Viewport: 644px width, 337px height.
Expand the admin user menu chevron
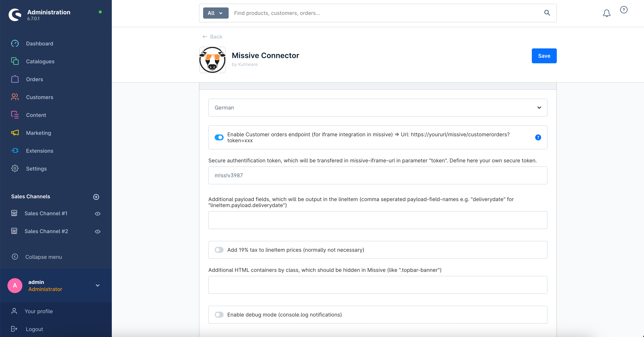tap(97, 285)
